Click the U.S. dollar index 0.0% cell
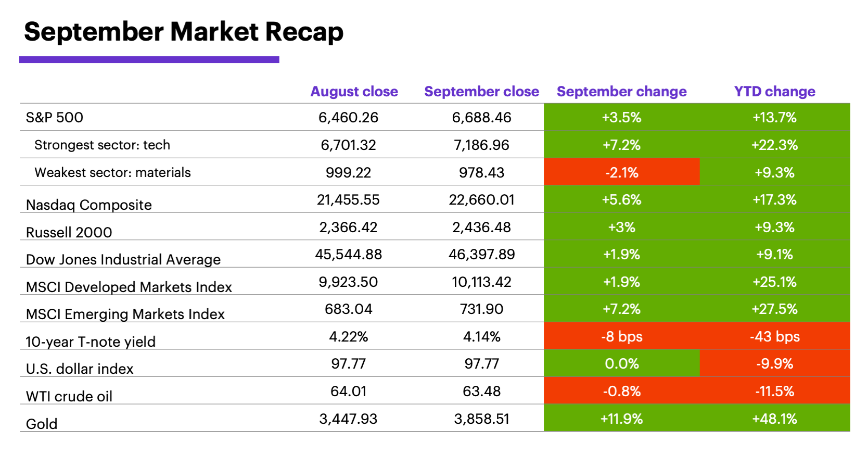This screenshot has height=454, width=868. [x=621, y=364]
